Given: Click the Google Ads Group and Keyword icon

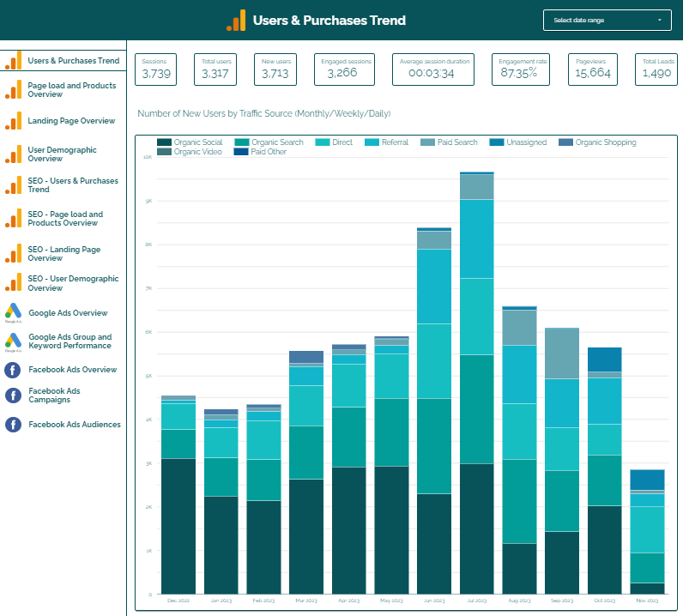Looking at the screenshot, I should pyautogui.click(x=13, y=342).
